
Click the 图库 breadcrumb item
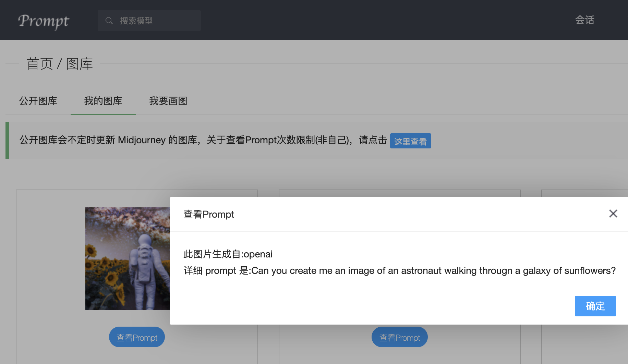pyautogui.click(x=80, y=64)
